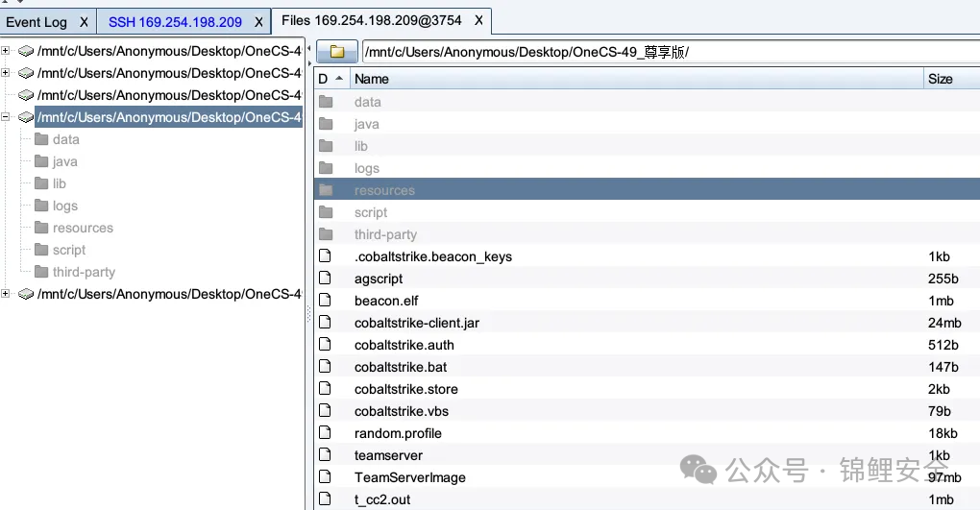Click the file icon next to cobaltstrike-client.jar

pyautogui.click(x=325, y=323)
